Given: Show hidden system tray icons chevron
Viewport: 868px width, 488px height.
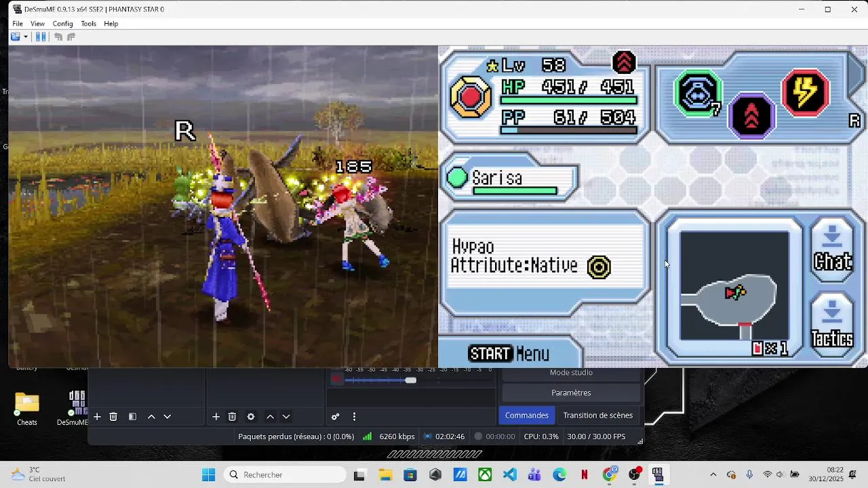Looking at the screenshot, I should point(713,474).
